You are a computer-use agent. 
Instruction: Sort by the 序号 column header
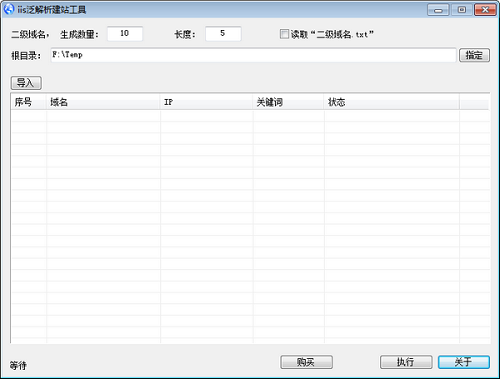coord(28,102)
